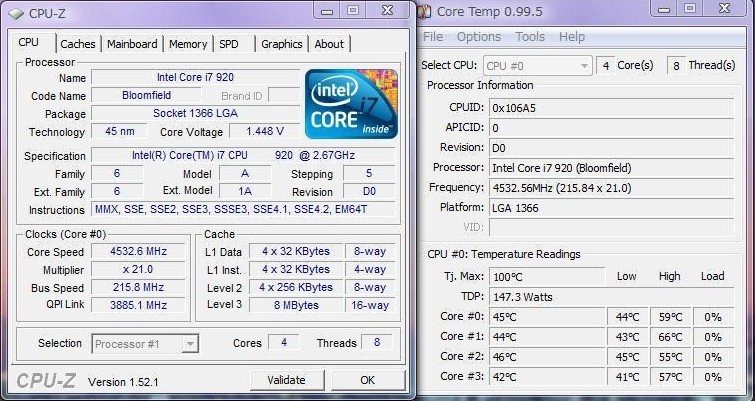Click the Revision value D0 in CPU-Z

click(369, 191)
